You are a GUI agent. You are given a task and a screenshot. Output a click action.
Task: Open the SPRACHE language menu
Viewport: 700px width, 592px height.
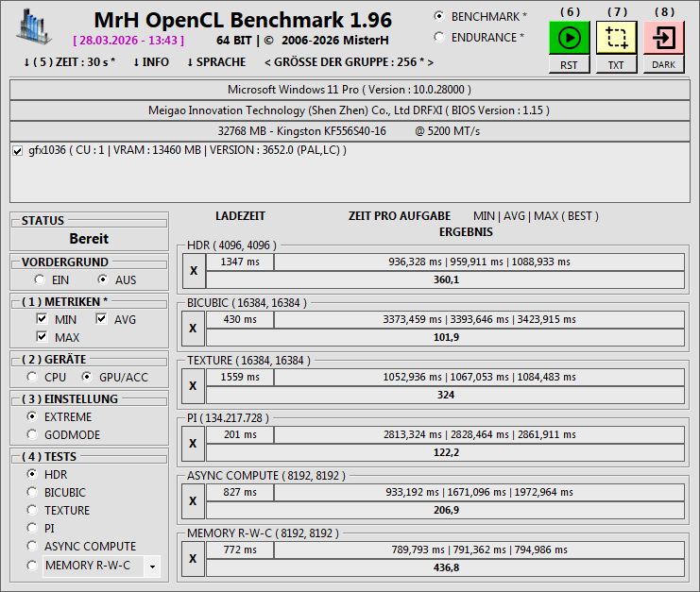coord(216,62)
